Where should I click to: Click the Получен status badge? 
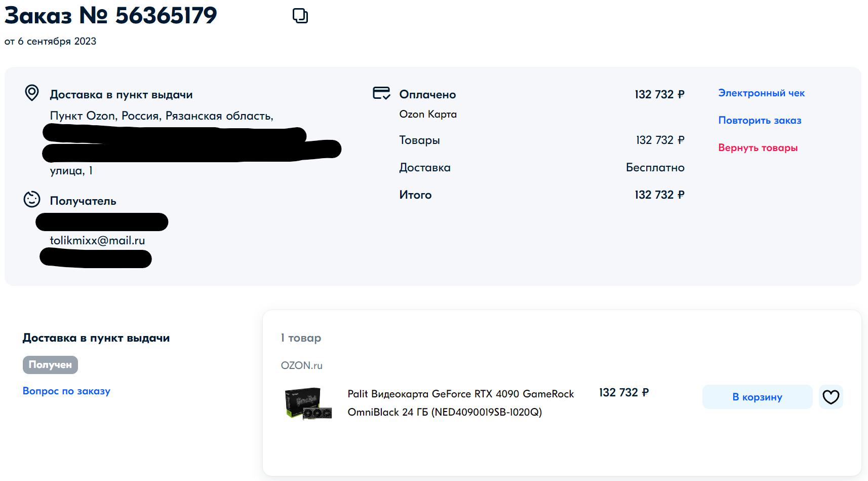[x=50, y=365]
